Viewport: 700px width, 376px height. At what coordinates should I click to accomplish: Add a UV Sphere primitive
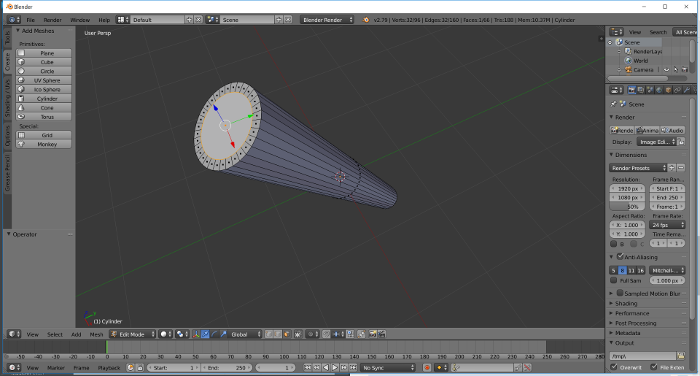click(43, 80)
